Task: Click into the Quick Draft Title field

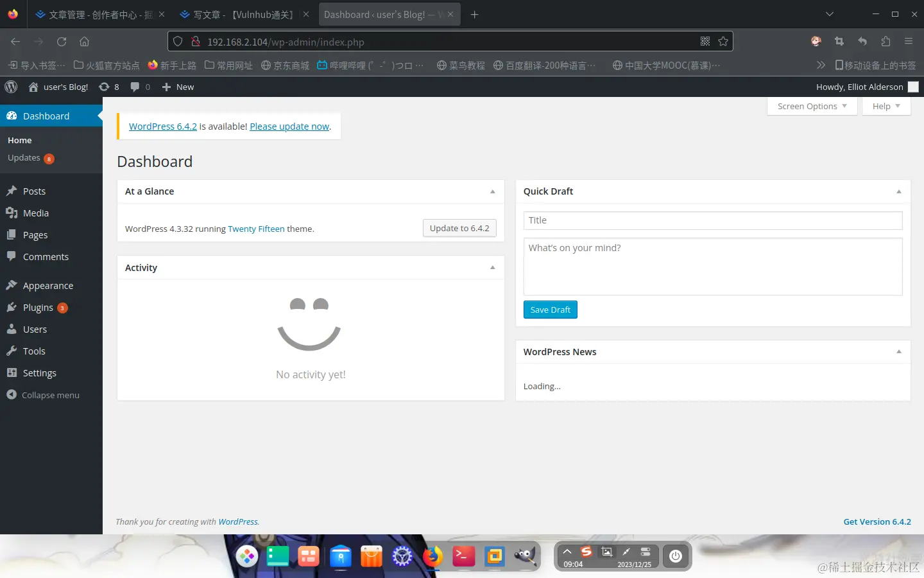Action: click(x=713, y=220)
